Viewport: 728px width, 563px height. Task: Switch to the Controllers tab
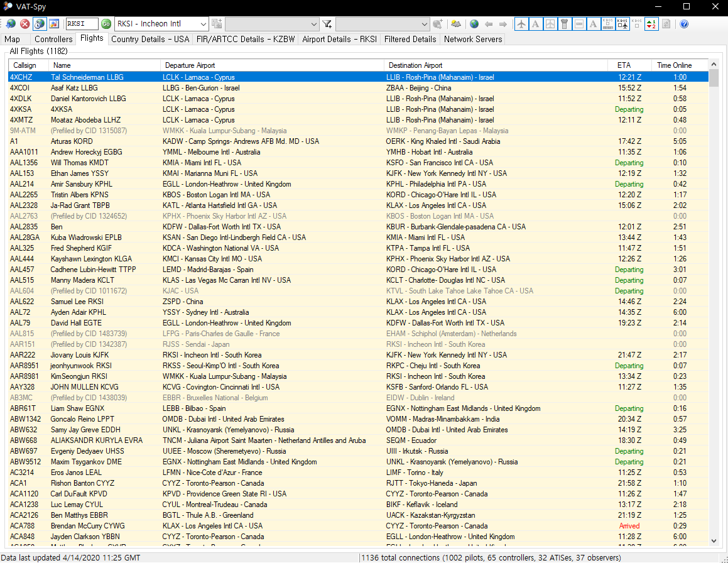(53, 40)
